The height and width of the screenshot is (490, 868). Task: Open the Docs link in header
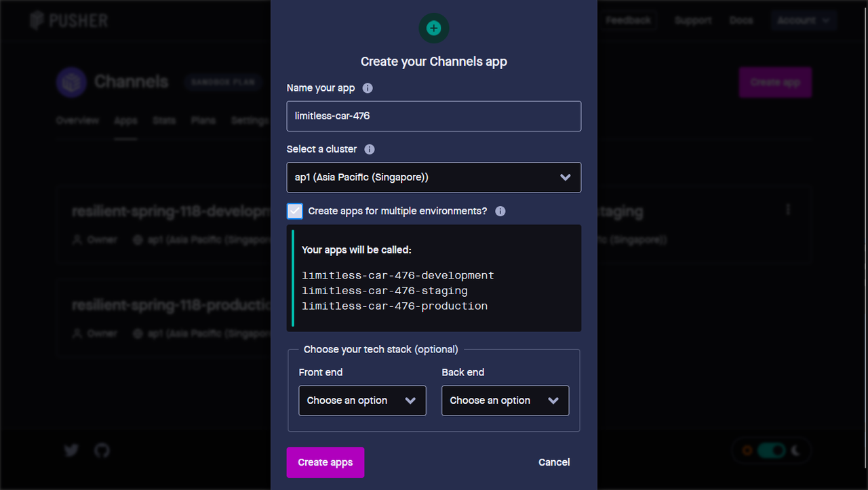click(741, 20)
